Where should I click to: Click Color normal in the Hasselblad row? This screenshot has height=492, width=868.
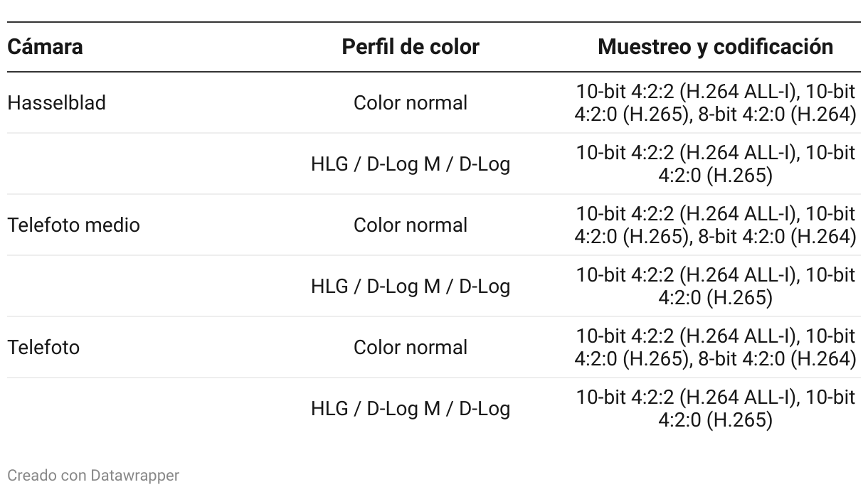[x=411, y=103]
